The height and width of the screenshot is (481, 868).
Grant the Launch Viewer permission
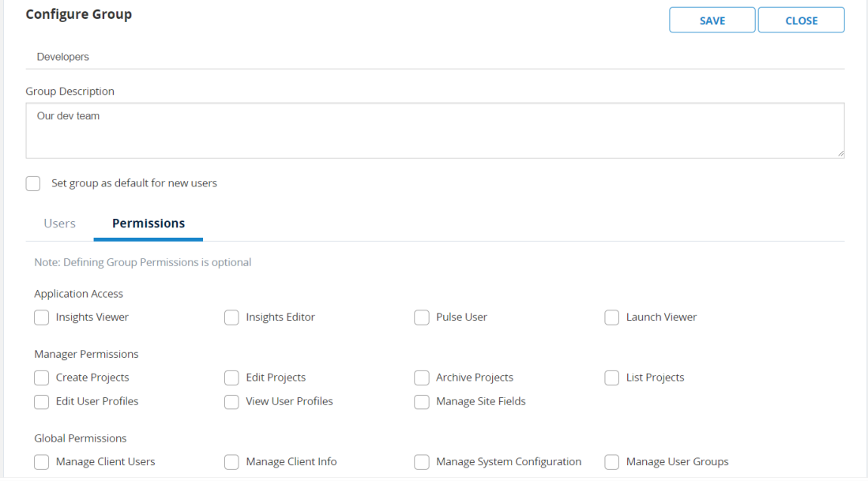[611, 317]
